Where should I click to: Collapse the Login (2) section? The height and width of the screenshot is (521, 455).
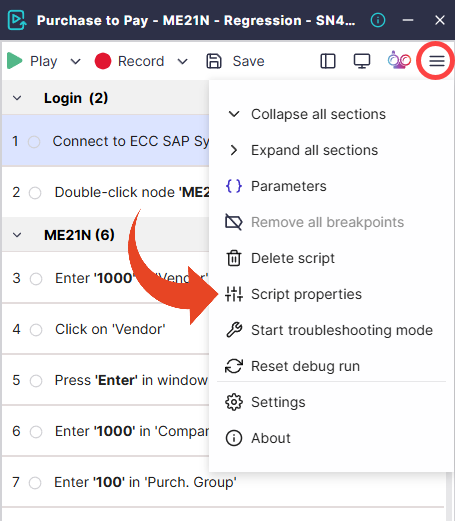pos(17,98)
